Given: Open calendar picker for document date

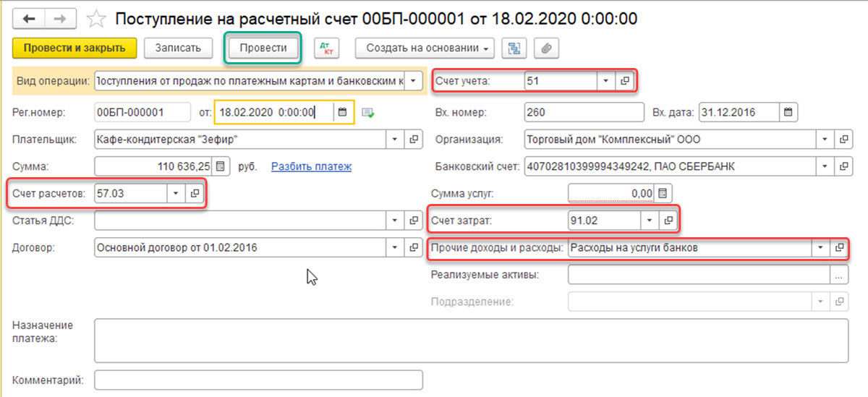Looking at the screenshot, I should click(343, 112).
